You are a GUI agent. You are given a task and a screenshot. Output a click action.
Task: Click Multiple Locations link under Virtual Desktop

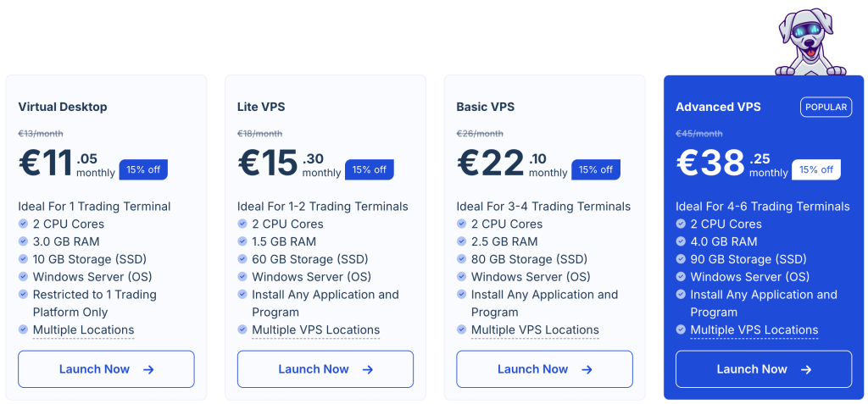tap(83, 330)
